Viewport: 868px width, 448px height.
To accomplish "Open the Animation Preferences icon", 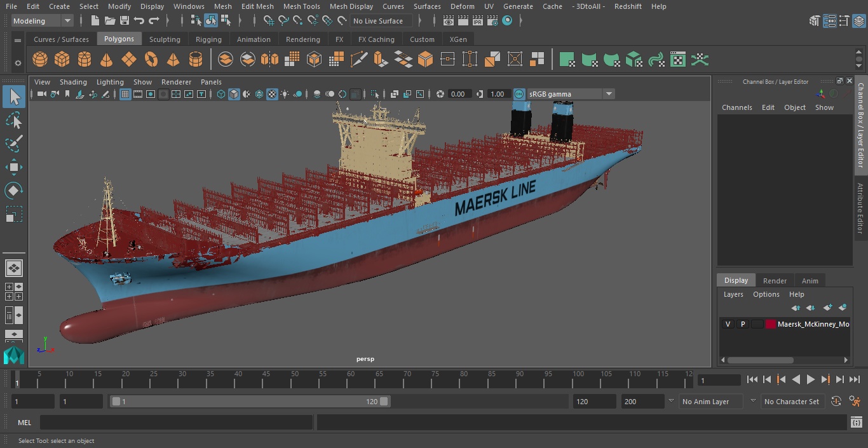I will pos(855,402).
